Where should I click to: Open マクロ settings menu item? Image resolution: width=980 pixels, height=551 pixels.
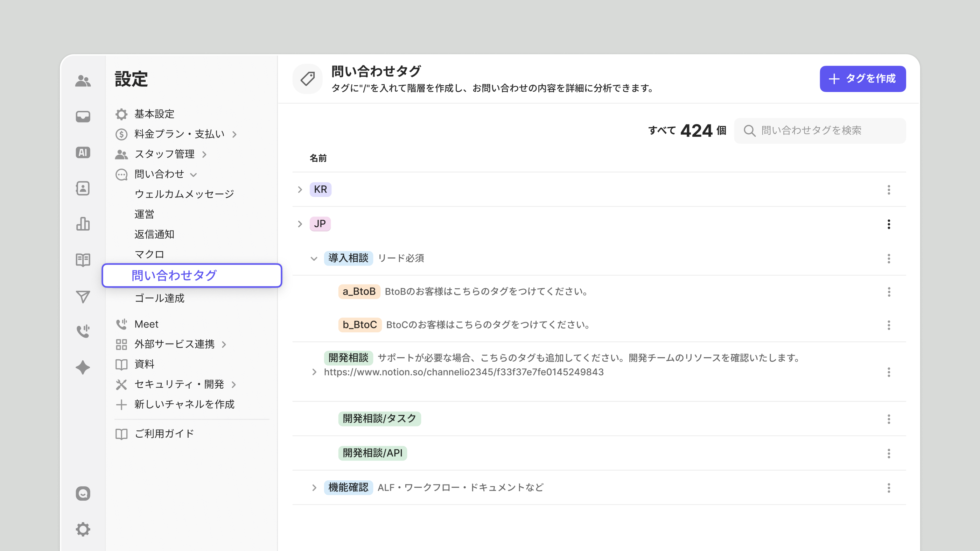[x=149, y=254]
